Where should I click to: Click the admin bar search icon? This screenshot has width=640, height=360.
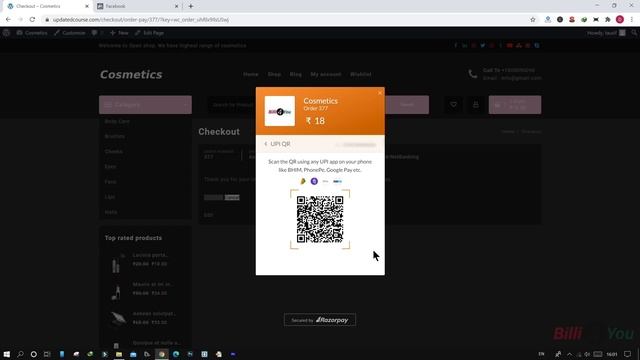coord(634,33)
